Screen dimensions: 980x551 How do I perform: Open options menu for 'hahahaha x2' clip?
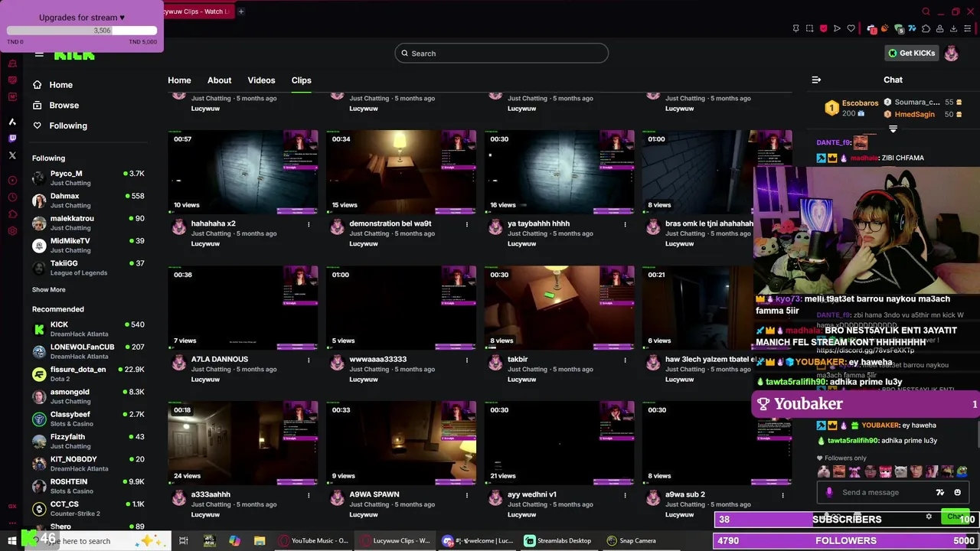[x=309, y=224]
